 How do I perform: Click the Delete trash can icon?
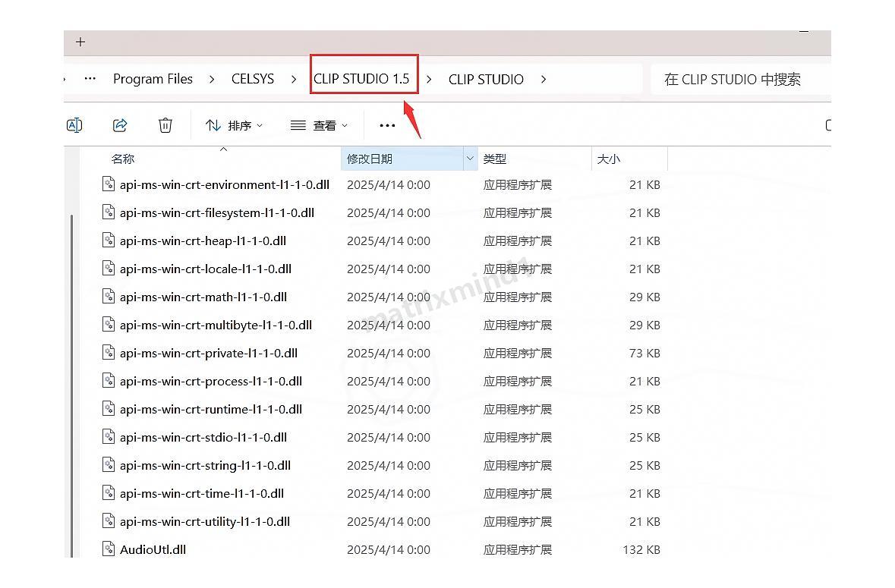165,125
